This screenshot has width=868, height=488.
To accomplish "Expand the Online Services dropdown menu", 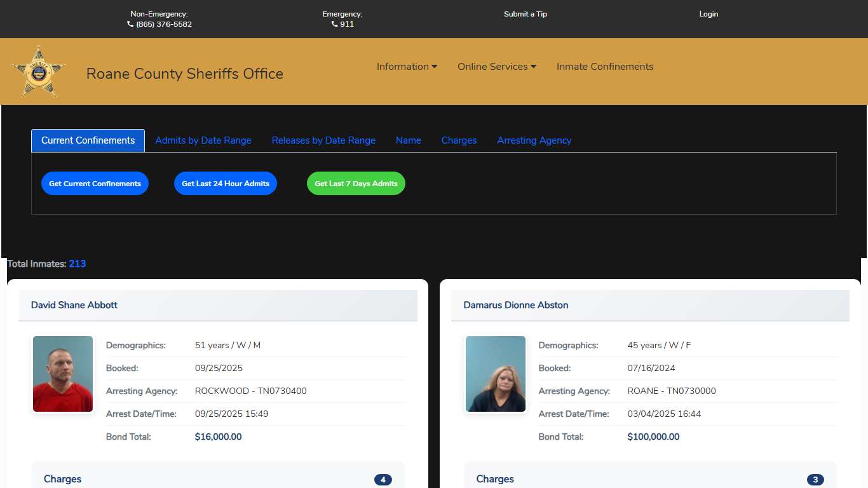I will tap(496, 67).
